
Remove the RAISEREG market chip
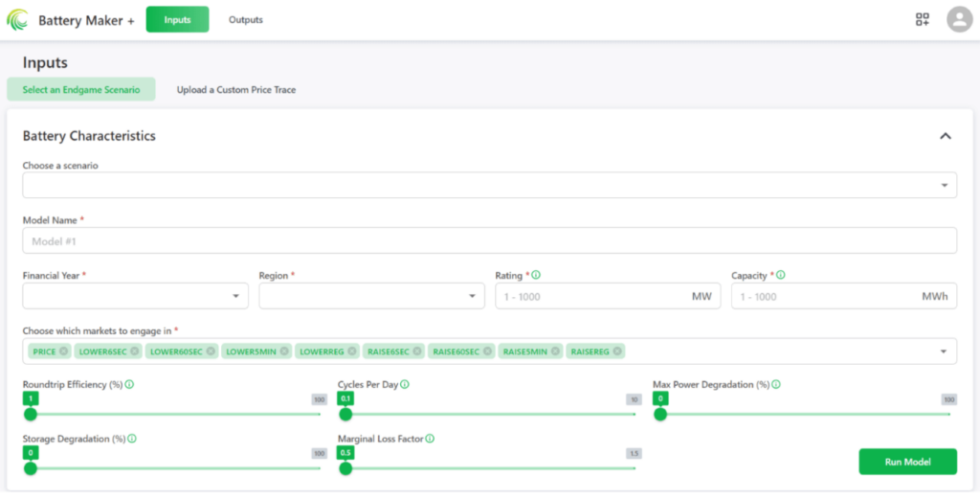(618, 352)
